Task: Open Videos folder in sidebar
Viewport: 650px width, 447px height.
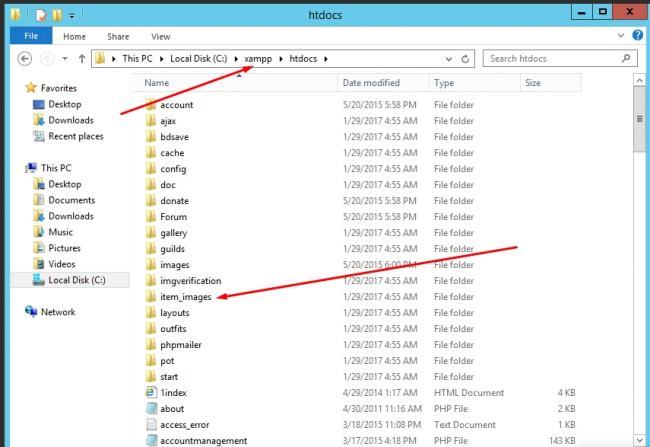Action: tap(62, 264)
